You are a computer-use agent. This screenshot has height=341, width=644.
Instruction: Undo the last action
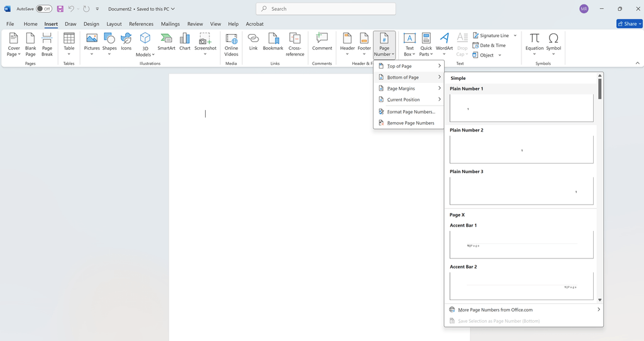71,9
